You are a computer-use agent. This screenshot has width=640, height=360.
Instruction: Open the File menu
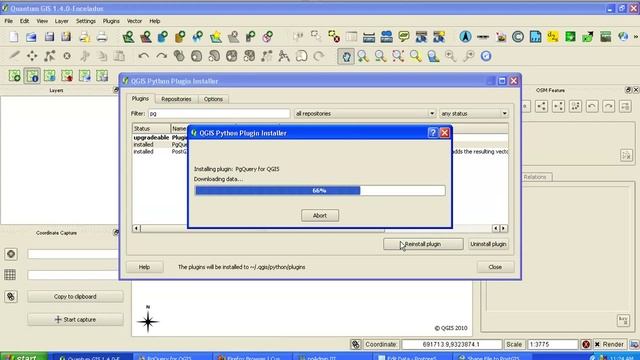(9, 21)
